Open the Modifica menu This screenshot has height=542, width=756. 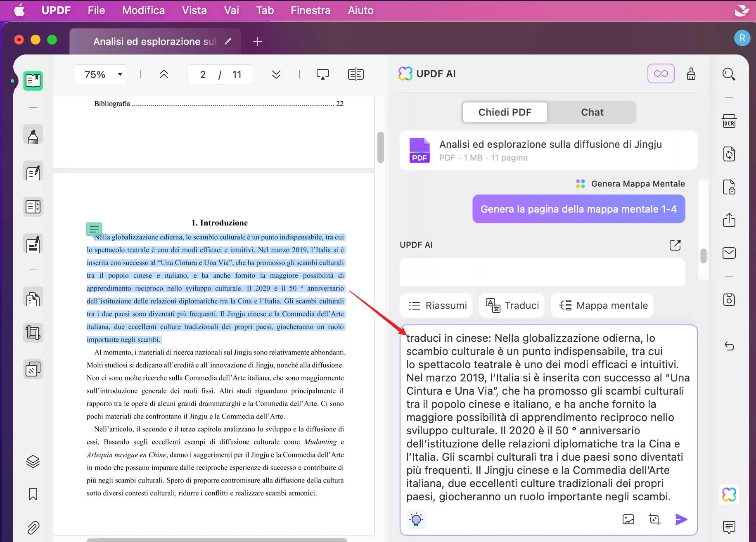[x=143, y=10]
